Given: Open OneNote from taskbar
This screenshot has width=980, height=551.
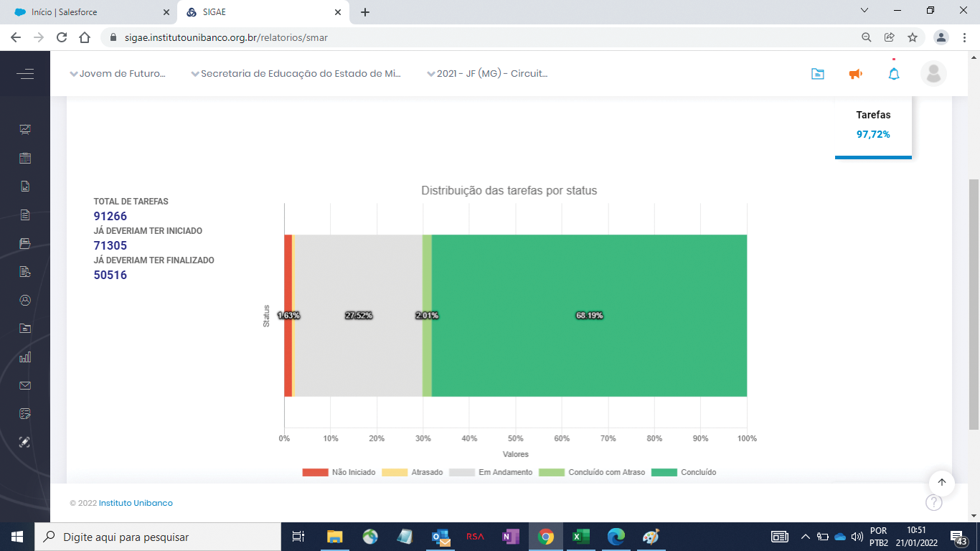Looking at the screenshot, I should [x=511, y=537].
